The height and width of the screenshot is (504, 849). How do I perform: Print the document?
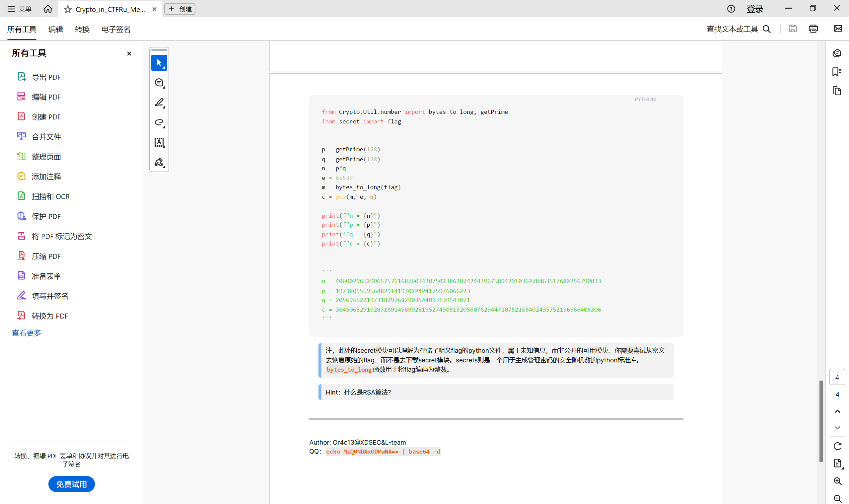point(813,29)
